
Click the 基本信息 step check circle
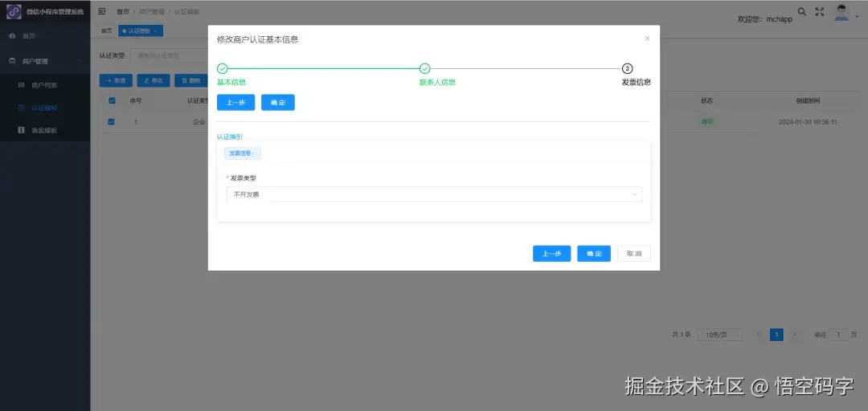click(x=222, y=68)
